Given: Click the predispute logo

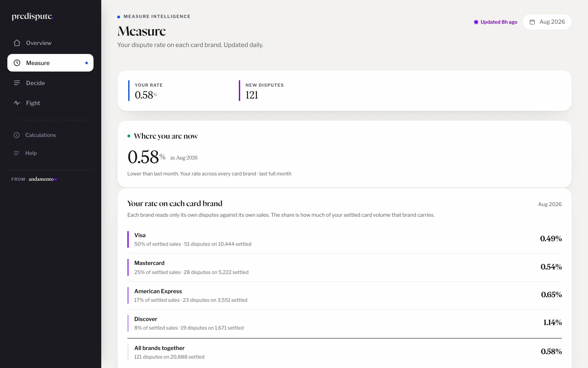Looking at the screenshot, I should pyautogui.click(x=32, y=16).
